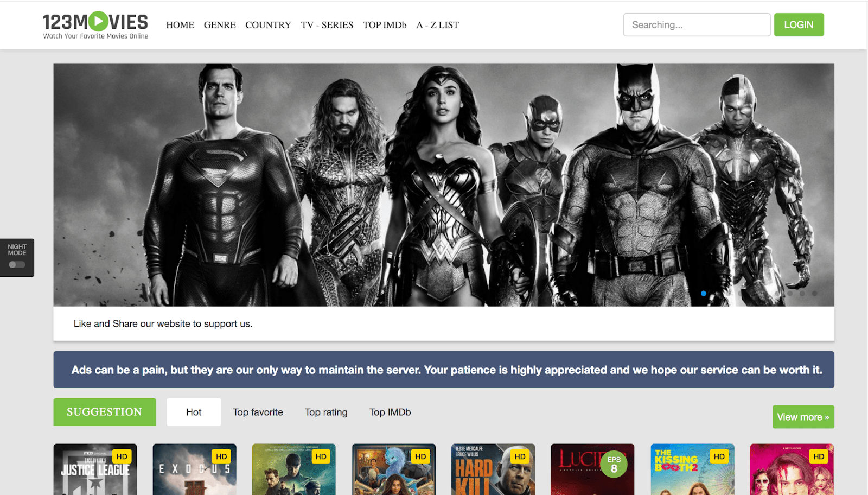Open the Hard Kill movie poster

[x=493, y=469]
